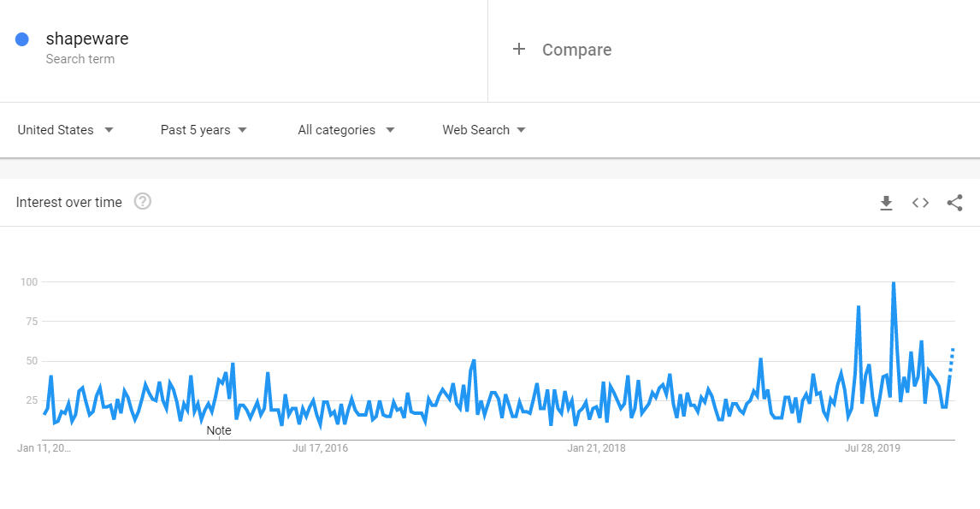This screenshot has height=509, width=980.
Task: Edit the shapeware search term
Action: [x=87, y=38]
